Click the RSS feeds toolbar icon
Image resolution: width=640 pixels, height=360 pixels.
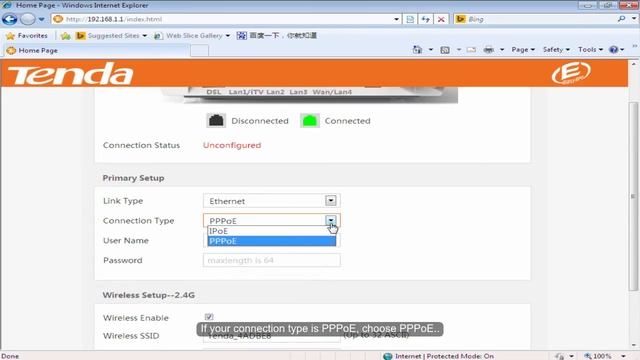coord(445,50)
